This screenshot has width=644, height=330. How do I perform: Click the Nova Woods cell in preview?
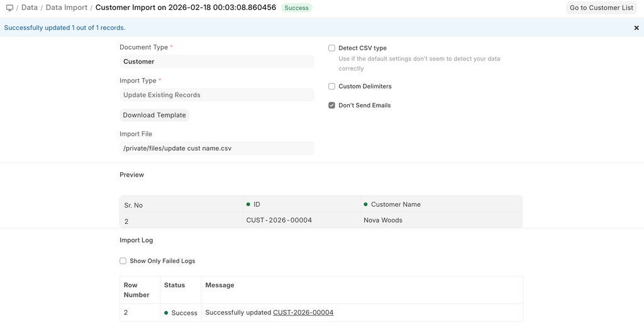click(382, 220)
